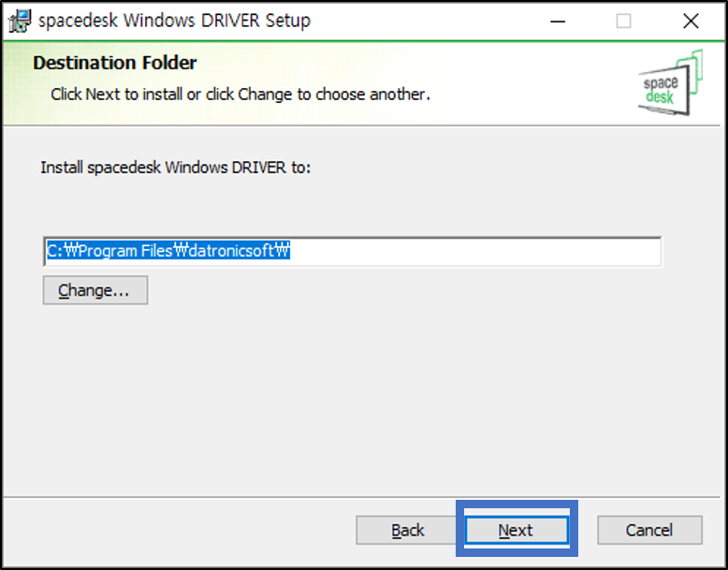Click 'Install spacedesk Windows DRIVER to:' label
The image size is (728, 570).
[176, 168]
